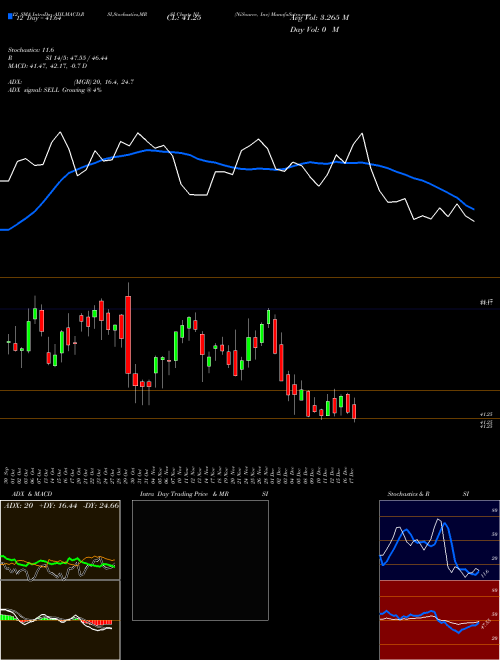Click the last red candlestick at 41.25
Viewport: 500px width, 660px height.
tap(354, 411)
